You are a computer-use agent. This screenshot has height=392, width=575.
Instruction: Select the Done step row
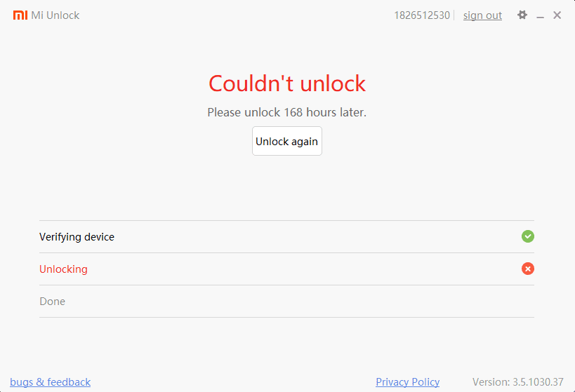point(286,301)
